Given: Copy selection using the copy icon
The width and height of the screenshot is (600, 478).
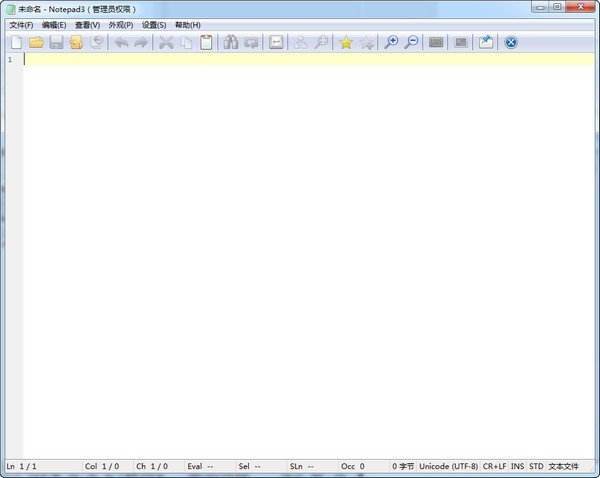Looking at the screenshot, I should (186, 42).
